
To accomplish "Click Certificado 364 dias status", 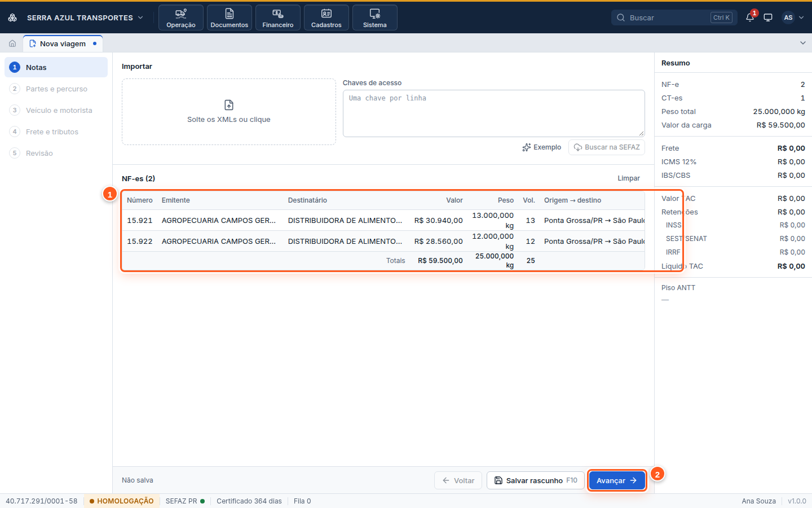I will [249, 501].
